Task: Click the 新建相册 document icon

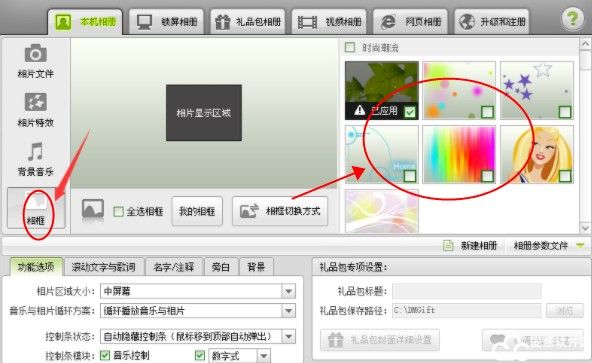Action: [448, 246]
